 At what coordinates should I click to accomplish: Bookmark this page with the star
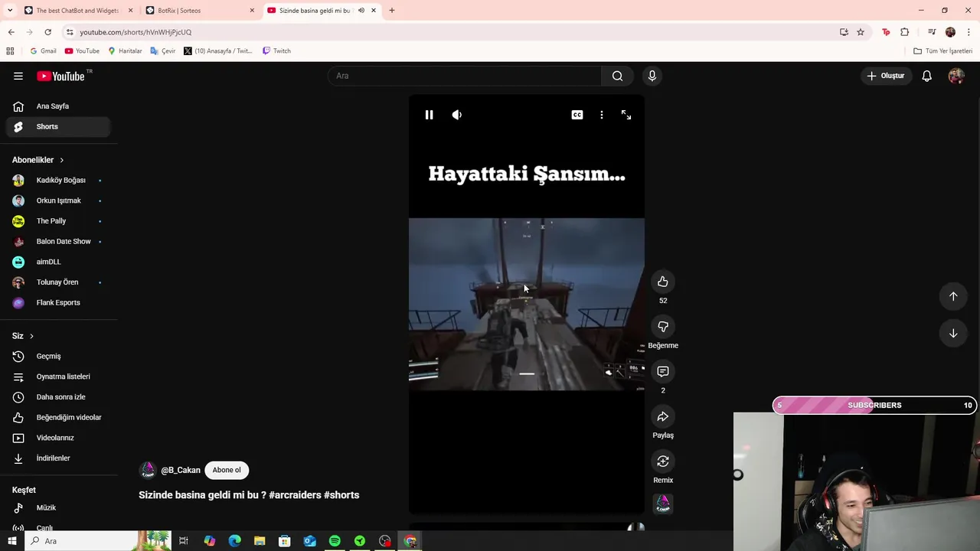(861, 32)
